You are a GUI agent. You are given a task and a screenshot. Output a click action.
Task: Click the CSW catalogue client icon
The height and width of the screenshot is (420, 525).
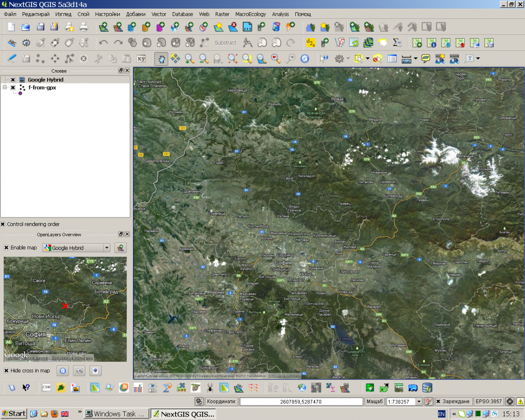tap(46, 388)
